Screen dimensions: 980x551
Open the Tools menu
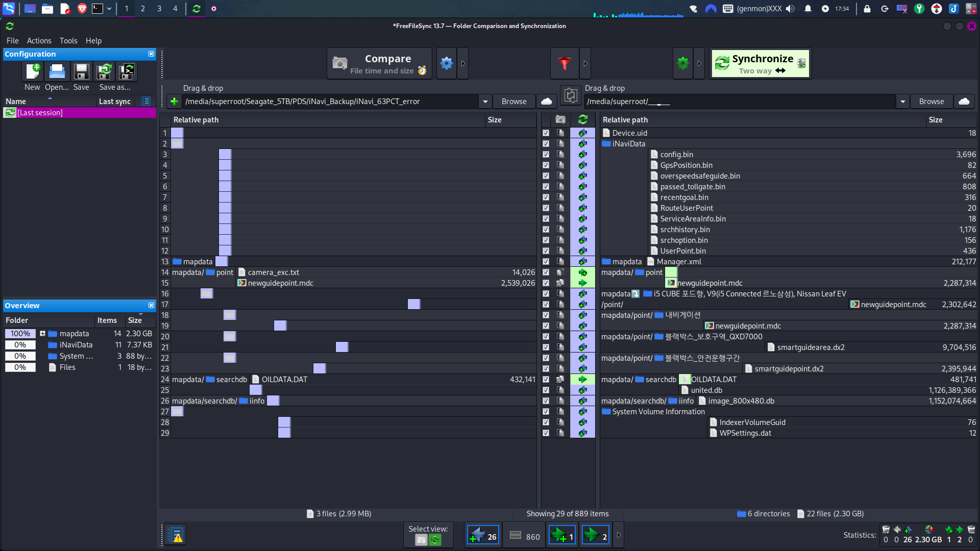(x=68, y=41)
